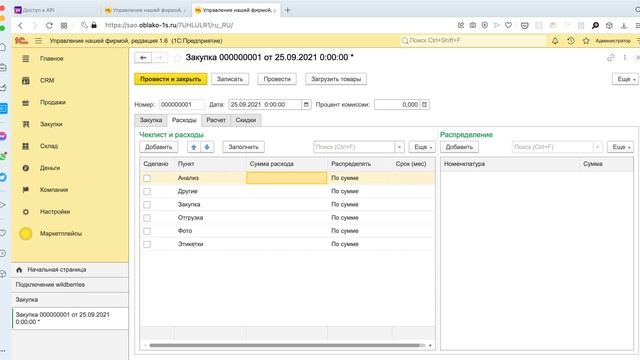Tick the Сделано checkbox for Другие
Viewport: 640px width, 360px height.
147,191
